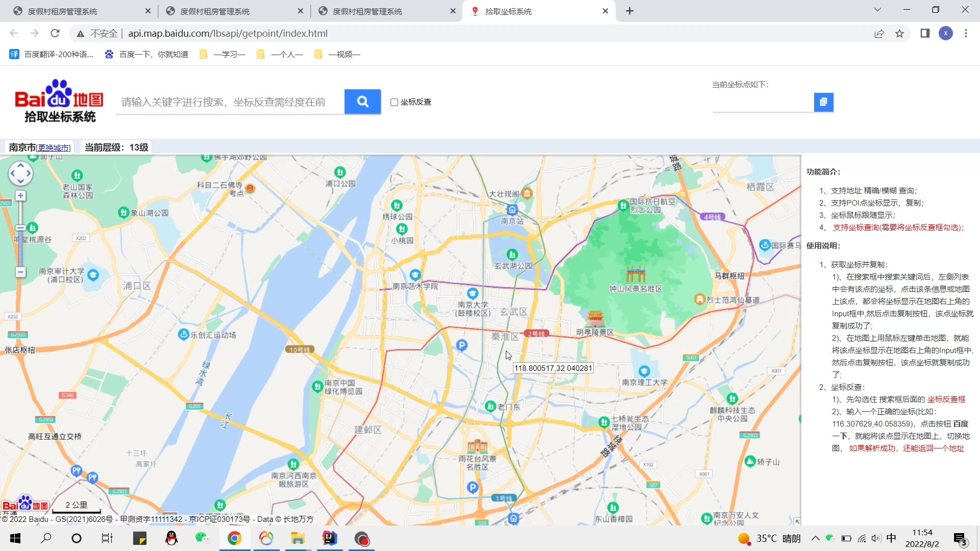Click the 南京艺术学院 school marker
Viewport: 980px width, 551px height.
[x=415, y=274]
